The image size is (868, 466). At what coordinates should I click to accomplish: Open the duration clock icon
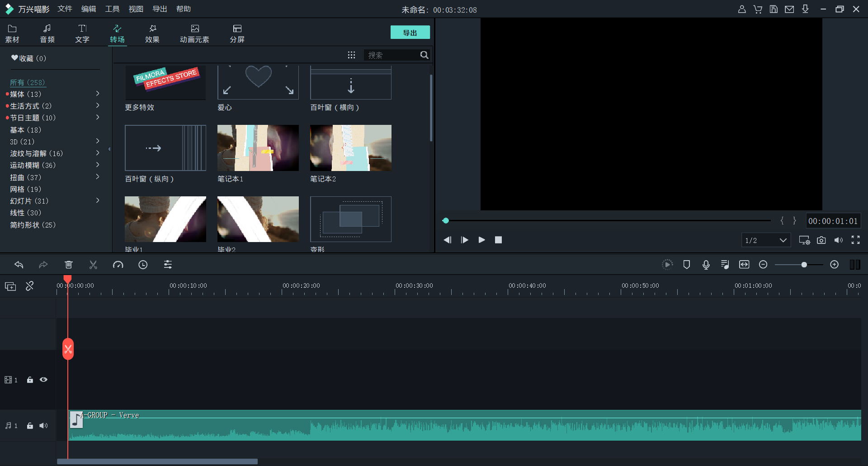(143, 265)
